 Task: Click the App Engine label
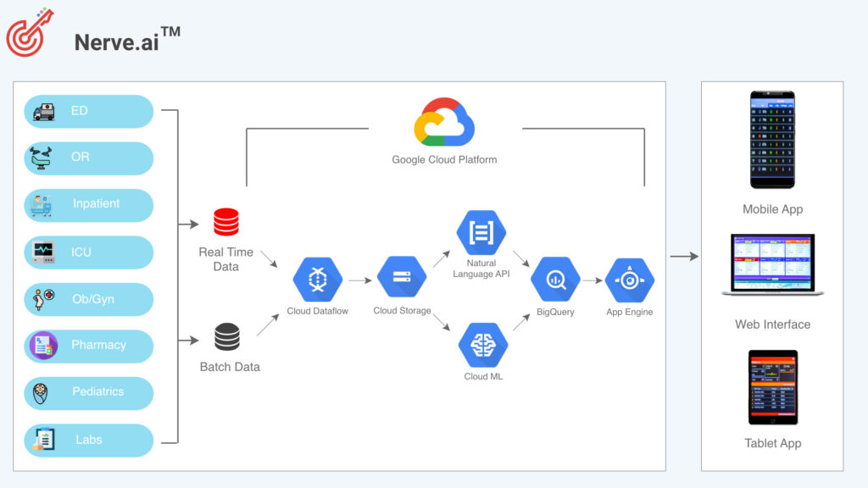click(630, 312)
